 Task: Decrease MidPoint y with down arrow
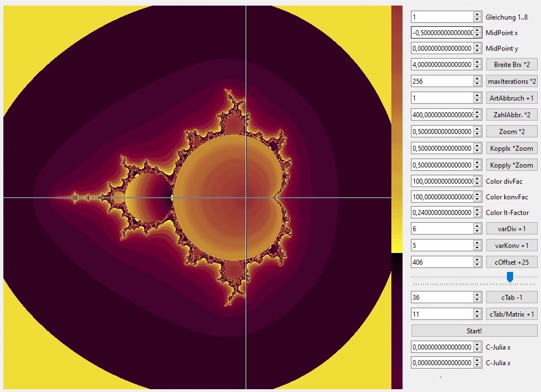(x=477, y=51)
